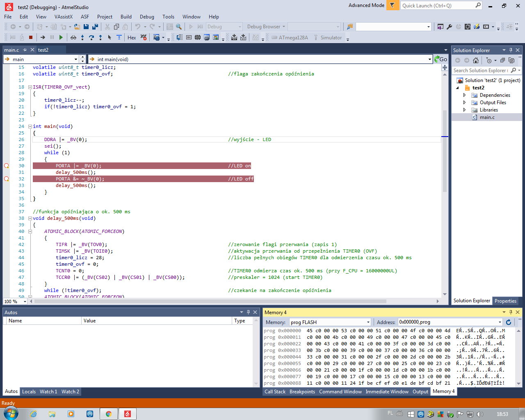Open the Debug menu
The height and width of the screenshot is (420, 525).
click(147, 17)
